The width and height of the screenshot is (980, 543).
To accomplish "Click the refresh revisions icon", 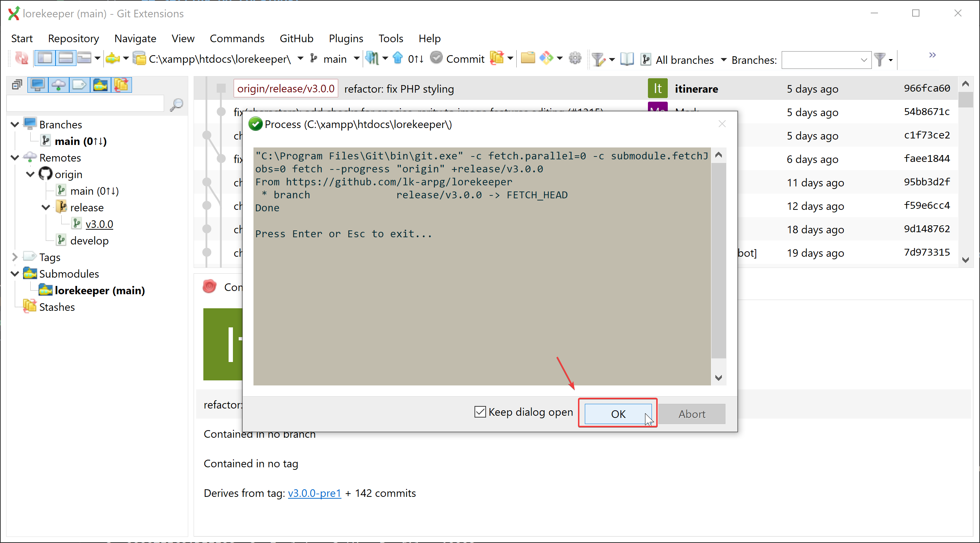I will (21, 58).
